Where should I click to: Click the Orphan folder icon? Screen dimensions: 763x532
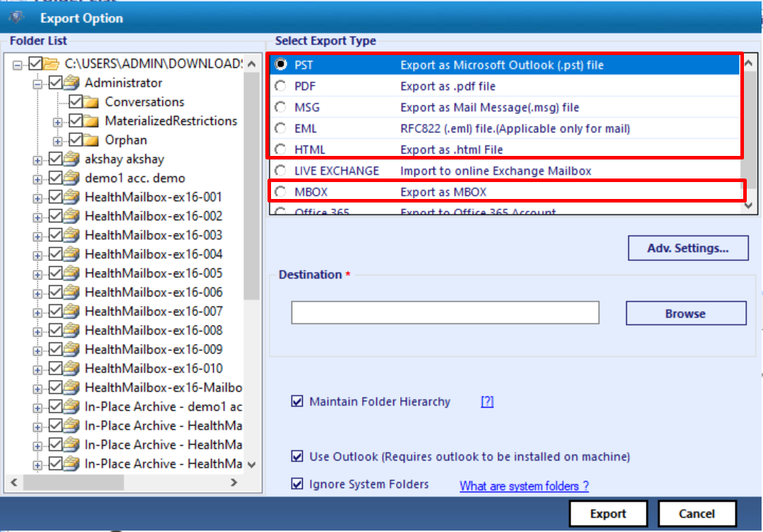(x=91, y=140)
